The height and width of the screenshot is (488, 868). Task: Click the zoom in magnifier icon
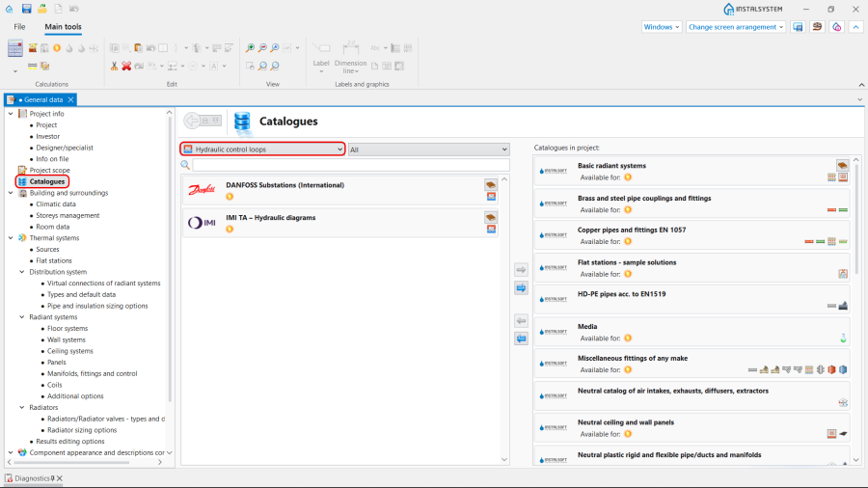pos(250,47)
